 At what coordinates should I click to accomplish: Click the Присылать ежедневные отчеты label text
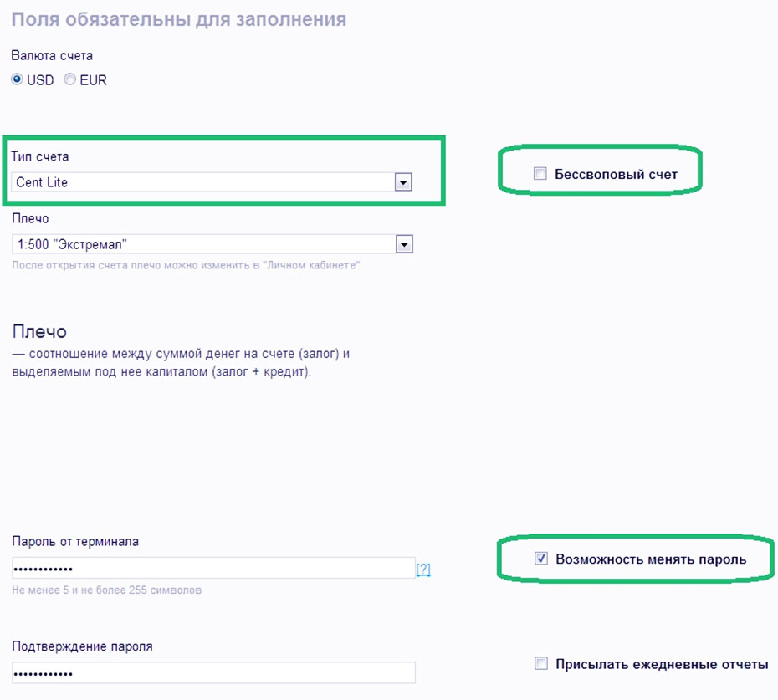(x=661, y=665)
